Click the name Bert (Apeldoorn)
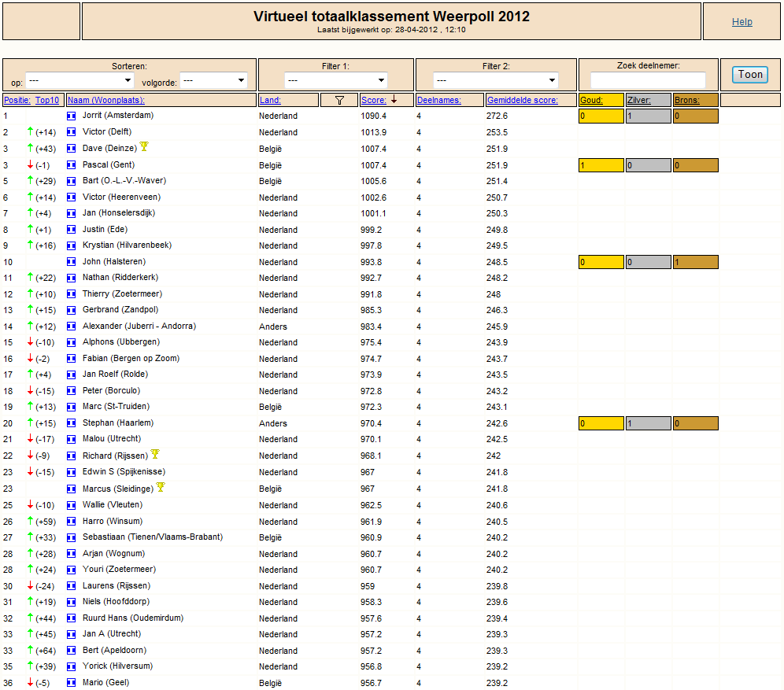Viewport: 784px width, 690px height. pyautogui.click(x=114, y=651)
